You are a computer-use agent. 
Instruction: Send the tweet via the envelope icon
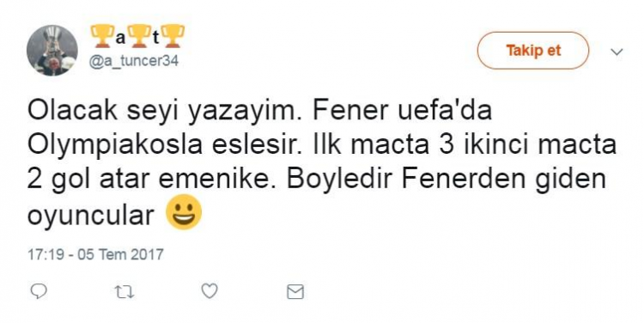coord(295,292)
